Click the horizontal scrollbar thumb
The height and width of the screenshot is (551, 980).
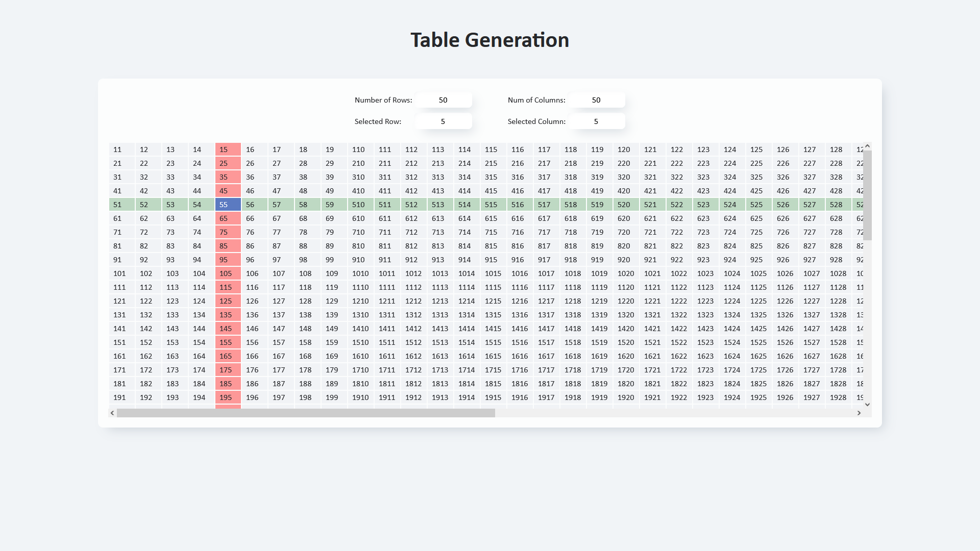pyautogui.click(x=305, y=413)
